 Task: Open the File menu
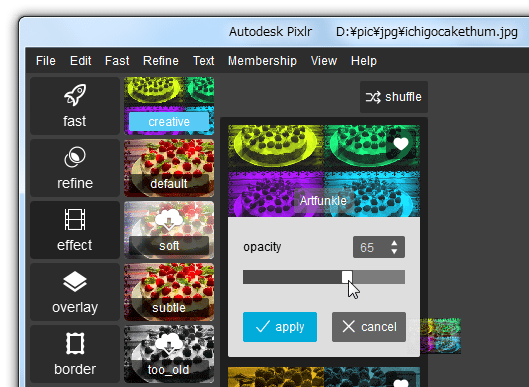point(46,61)
